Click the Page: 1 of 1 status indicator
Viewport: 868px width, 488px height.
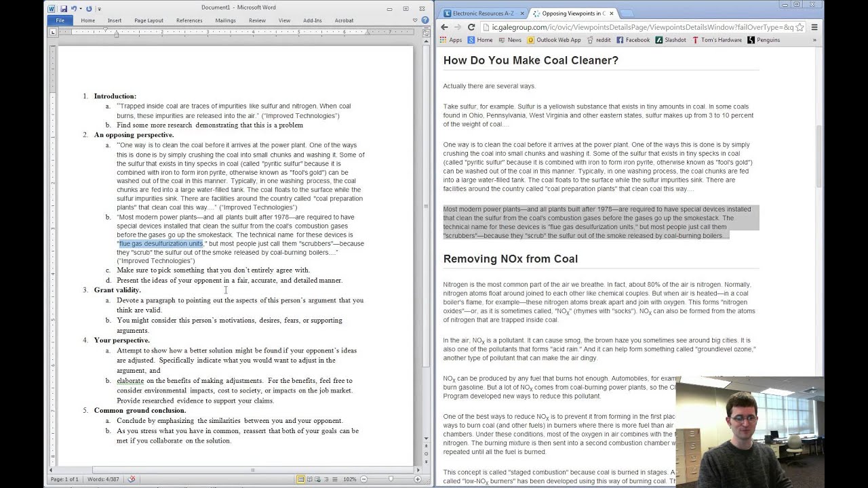[64, 479]
